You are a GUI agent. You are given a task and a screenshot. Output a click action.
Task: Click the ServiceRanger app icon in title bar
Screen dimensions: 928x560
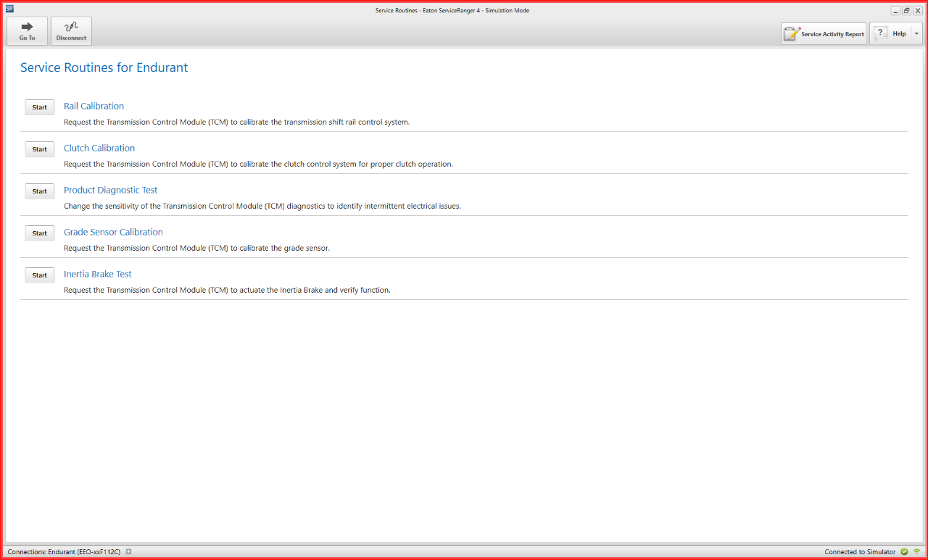[9, 9]
